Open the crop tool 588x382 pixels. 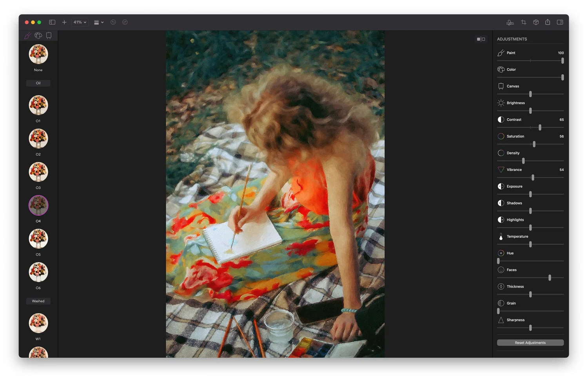523,22
